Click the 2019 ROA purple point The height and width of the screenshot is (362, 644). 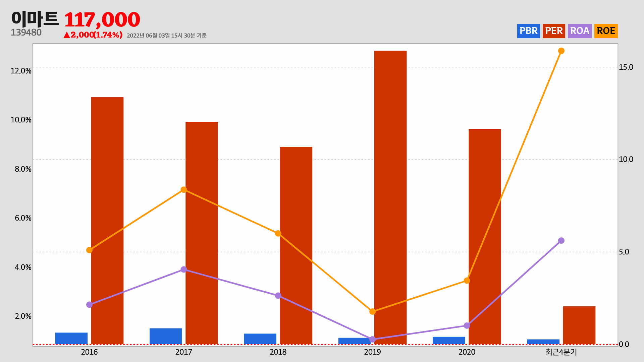tap(372, 339)
